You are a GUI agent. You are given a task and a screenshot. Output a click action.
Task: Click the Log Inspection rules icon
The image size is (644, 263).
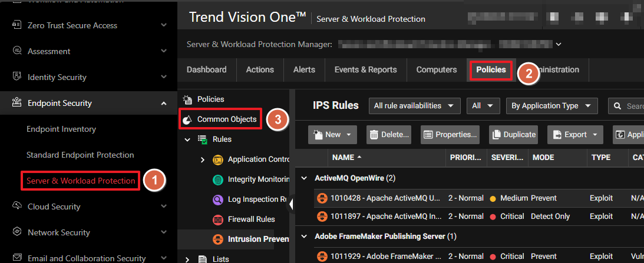[217, 199]
